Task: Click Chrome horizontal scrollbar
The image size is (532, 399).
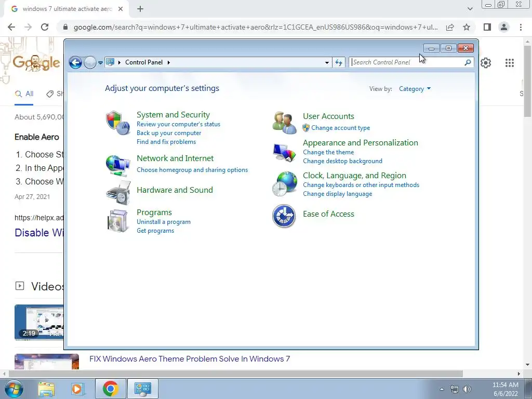Action: pos(235,374)
